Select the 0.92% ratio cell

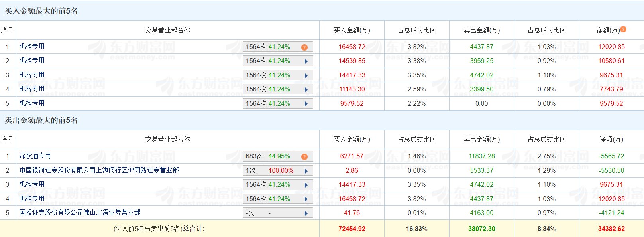[546, 61]
